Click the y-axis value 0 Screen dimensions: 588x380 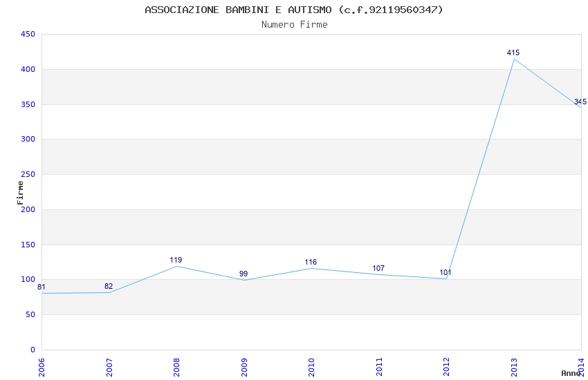pyautogui.click(x=33, y=350)
